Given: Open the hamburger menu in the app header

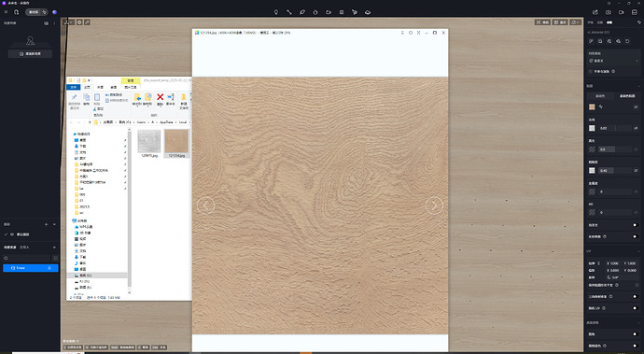Looking at the screenshot, I should pyautogui.click(x=6, y=12).
